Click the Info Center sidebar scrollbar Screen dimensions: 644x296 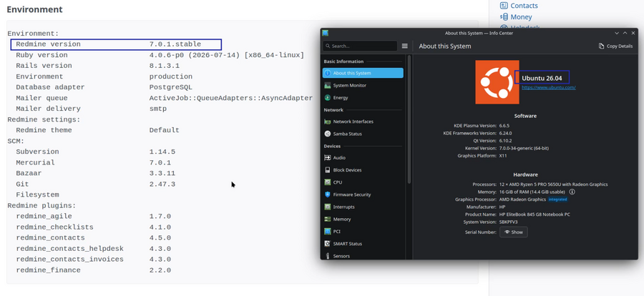click(x=409, y=119)
